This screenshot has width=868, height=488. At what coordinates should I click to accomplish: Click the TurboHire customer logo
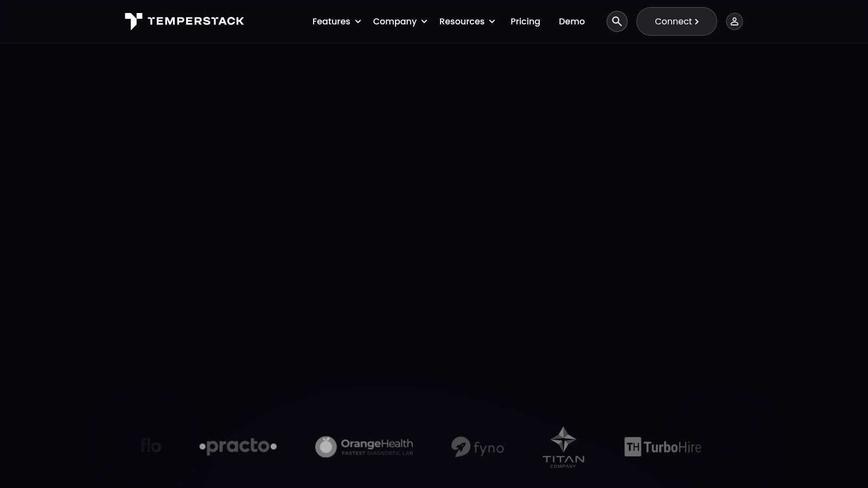[x=663, y=447]
